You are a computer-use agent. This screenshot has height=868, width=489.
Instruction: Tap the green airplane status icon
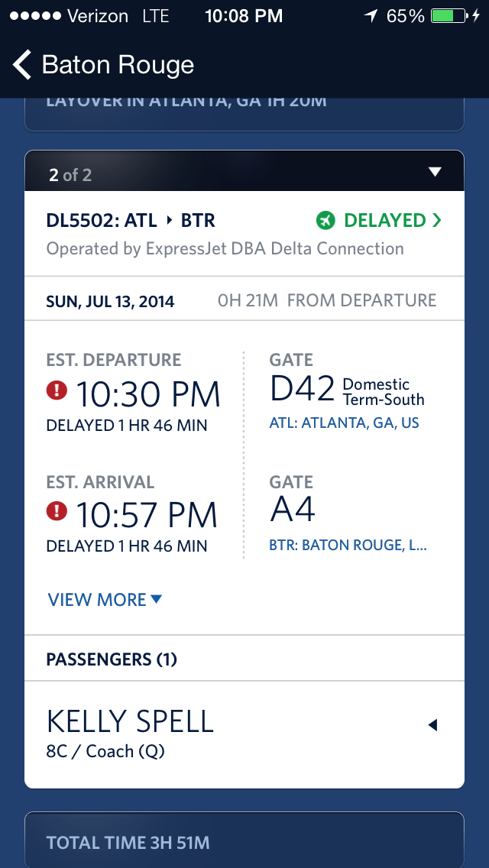point(325,221)
